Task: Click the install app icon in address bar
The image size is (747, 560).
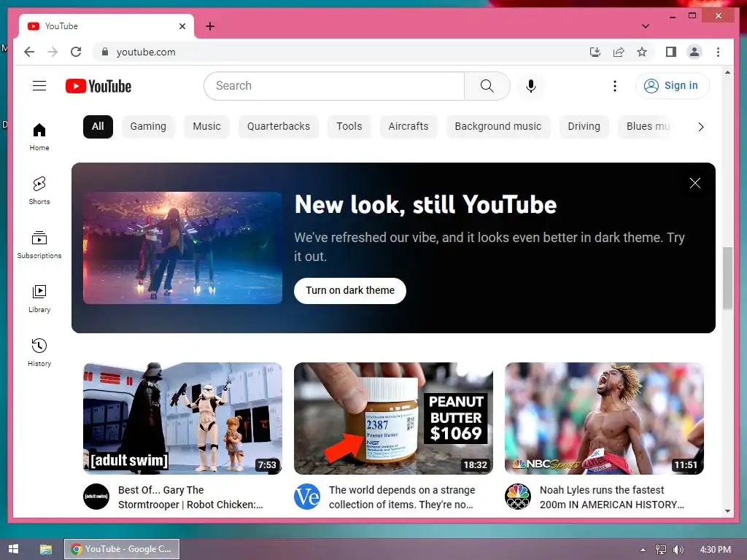Action: (x=595, y=52)
